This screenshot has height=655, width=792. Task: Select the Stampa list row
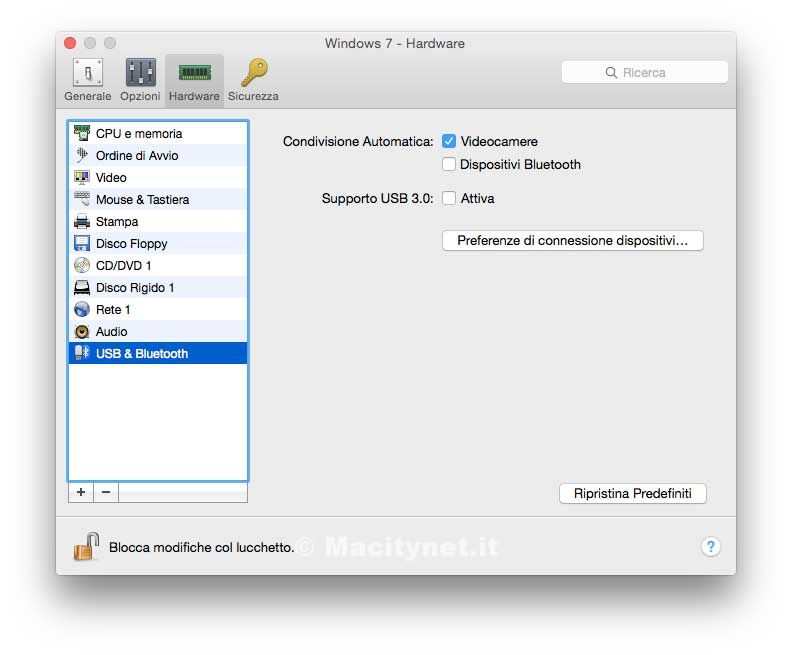click(158, 221)
